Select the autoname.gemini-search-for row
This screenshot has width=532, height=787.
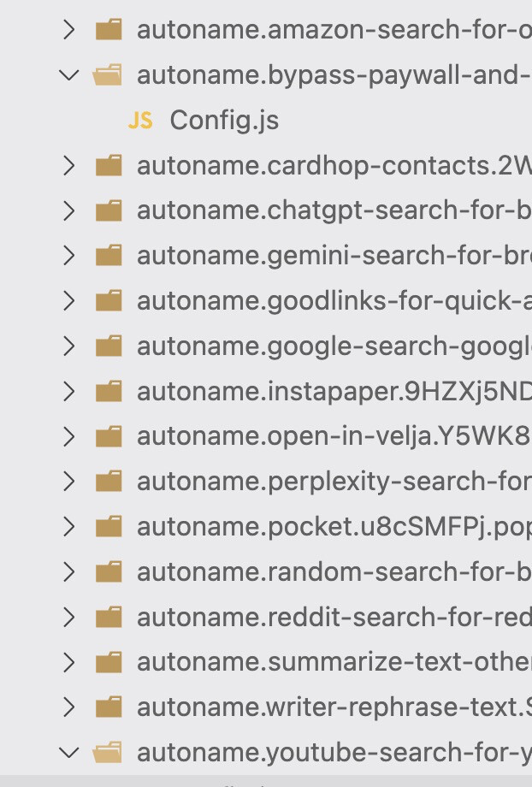click(266, 256)
